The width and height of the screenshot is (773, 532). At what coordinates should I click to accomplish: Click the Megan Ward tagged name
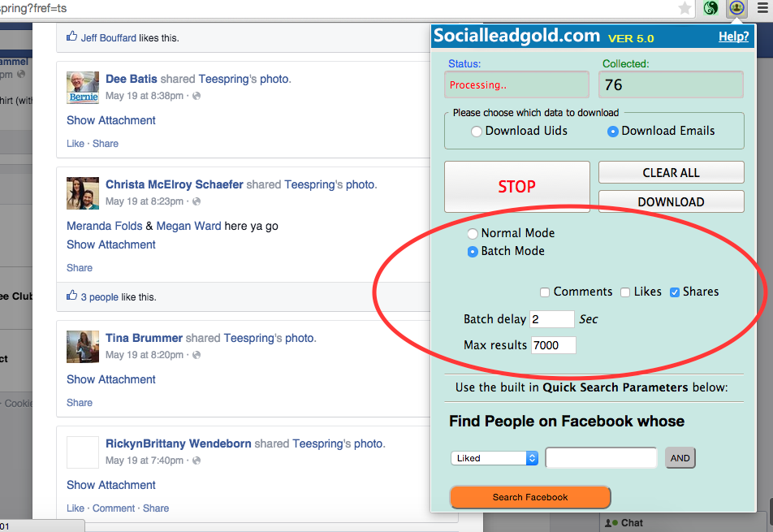189,226
